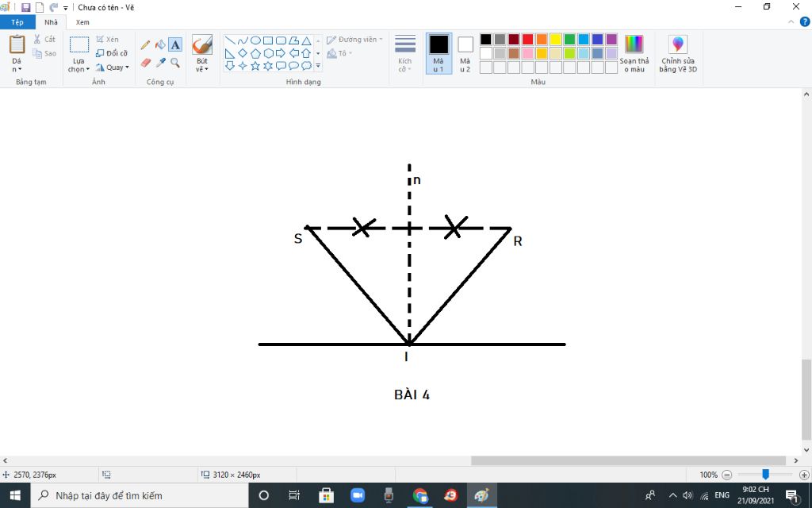Select the Pencil tool
Viewport: 812px width, 508px height.
pos(145,45)
